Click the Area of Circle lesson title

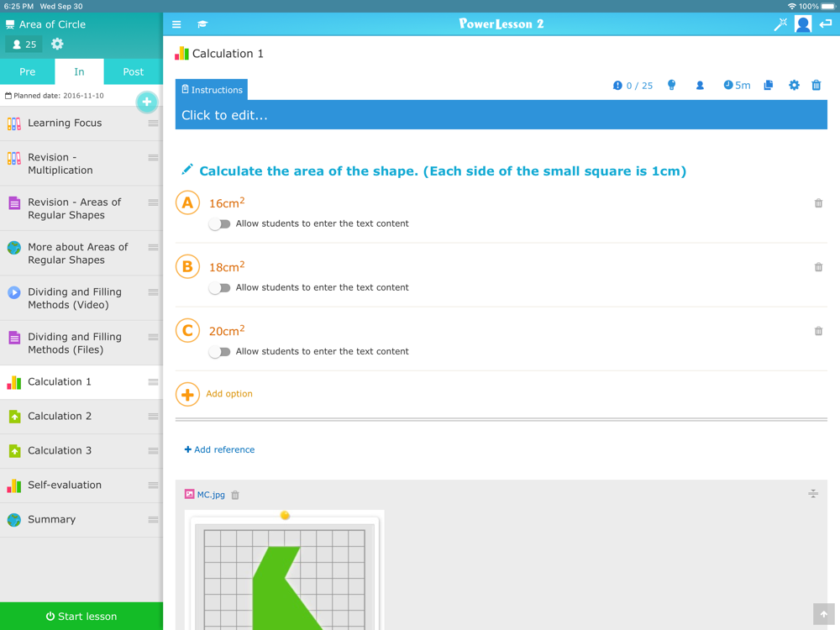52,24
